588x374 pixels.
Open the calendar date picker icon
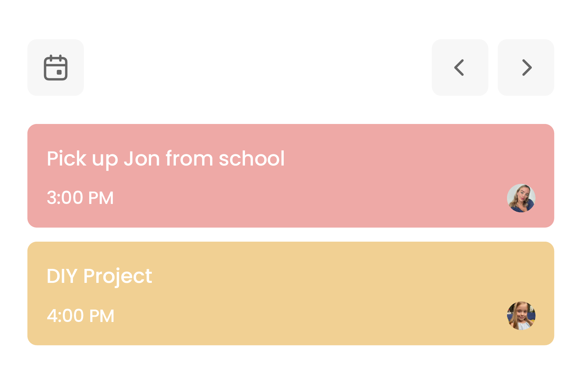click(x=55, y=67)
